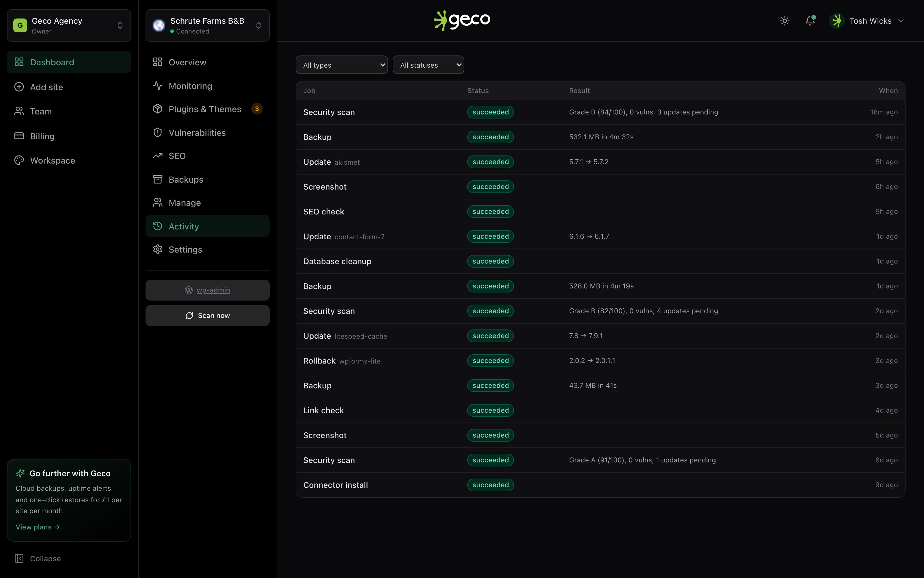Click the Plugins & Themes 3 badge

(x=257, y=109)
